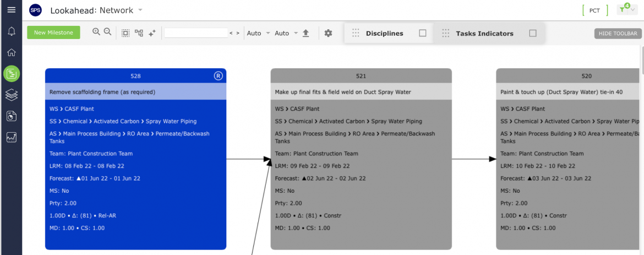The width and height of the screenshot is (644, 255).
Task: Click the HIDE TOOLBAR button
Action: [x=618, y=34]
